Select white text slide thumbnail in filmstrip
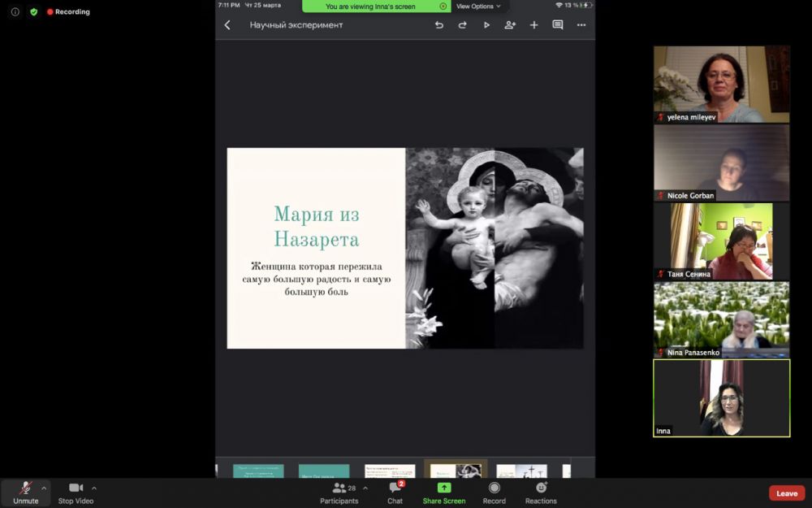 click(x=390, y=471)
